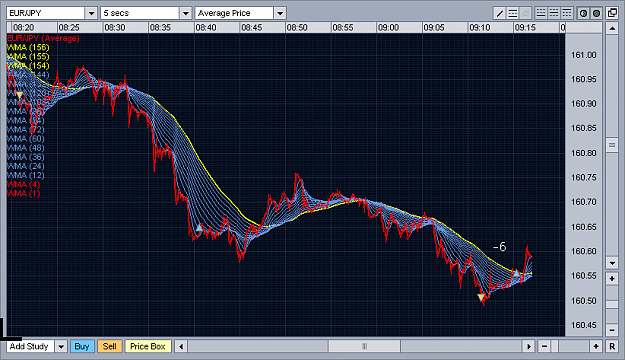Reset chart view with the R button
The image size is (625, 360).
click(x=612, y=346)
